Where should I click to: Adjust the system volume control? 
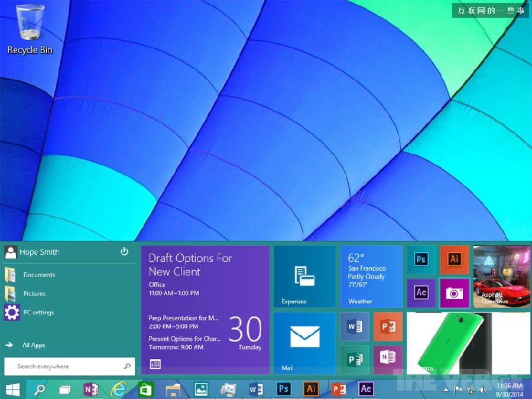coord(482,389)
